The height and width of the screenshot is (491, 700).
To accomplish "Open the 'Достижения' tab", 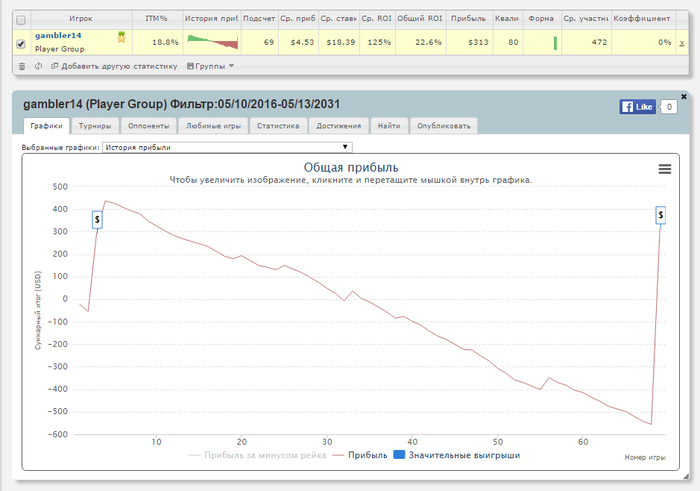I will pyautogui.click(x=339, y=126).
